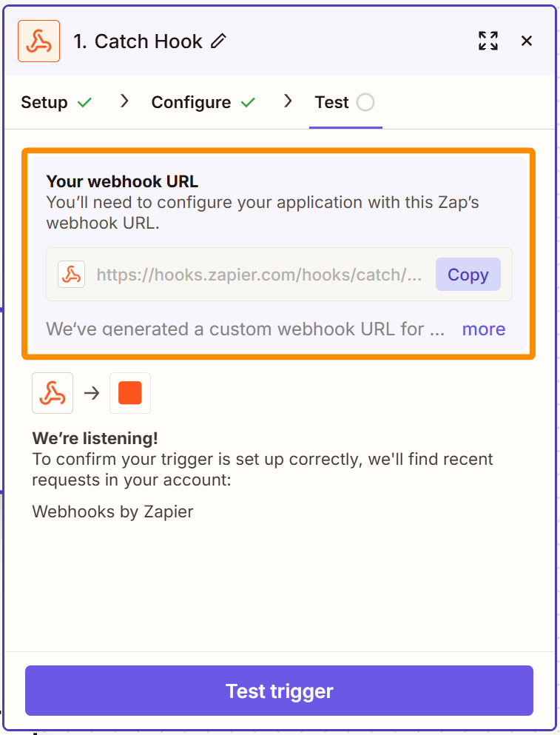Click the green checkmark next to Setup
560x735 pixels.
(84, 101)
